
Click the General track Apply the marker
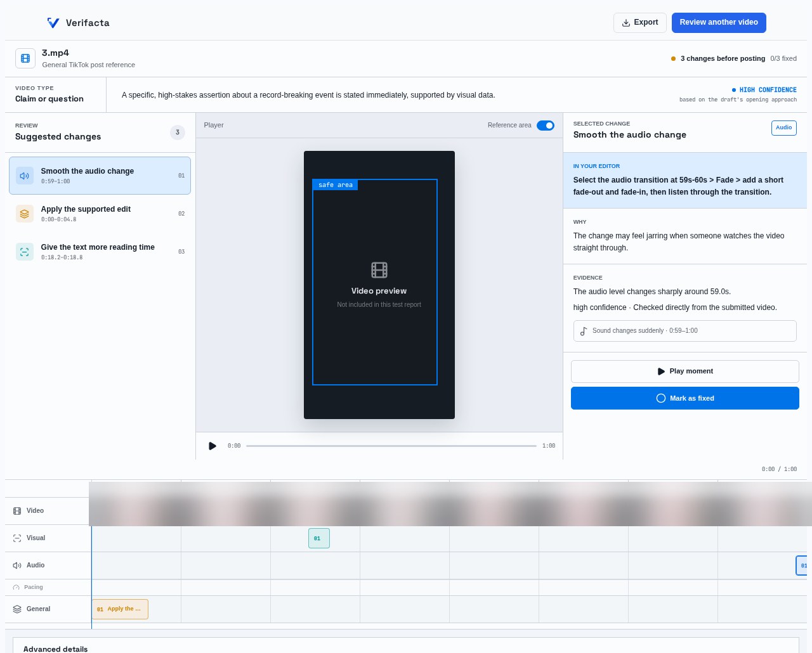point(120,609)
